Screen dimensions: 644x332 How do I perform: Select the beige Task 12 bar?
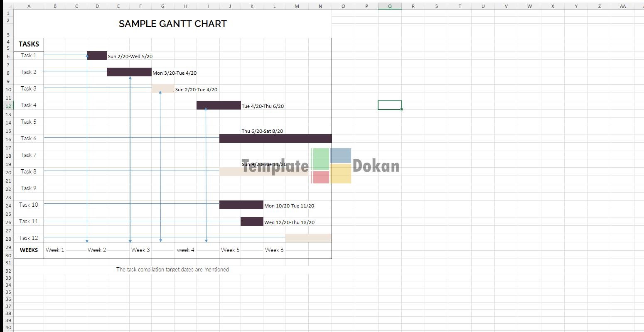tap(308, 238)
